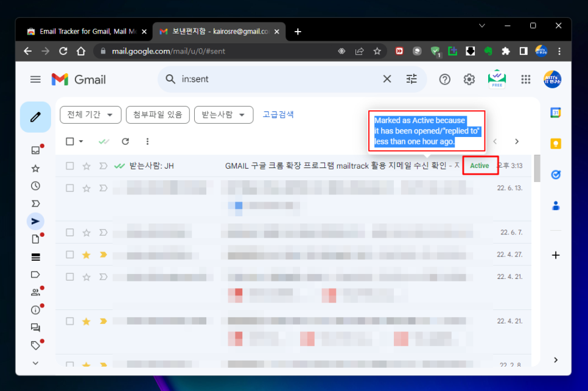Go to the next page of mail
The width and height of the screenshot is (588, 391).
[517, 141]
